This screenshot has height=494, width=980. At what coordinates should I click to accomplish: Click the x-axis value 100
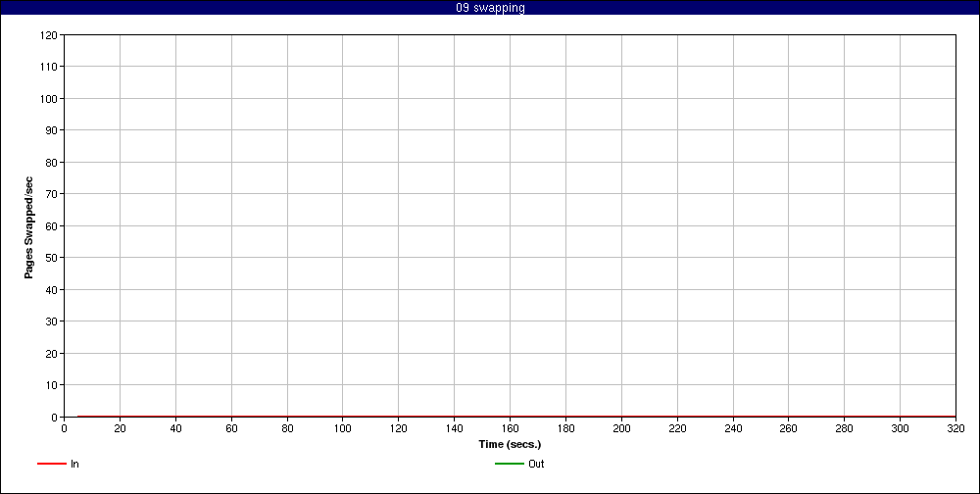(x=342, y=428)
